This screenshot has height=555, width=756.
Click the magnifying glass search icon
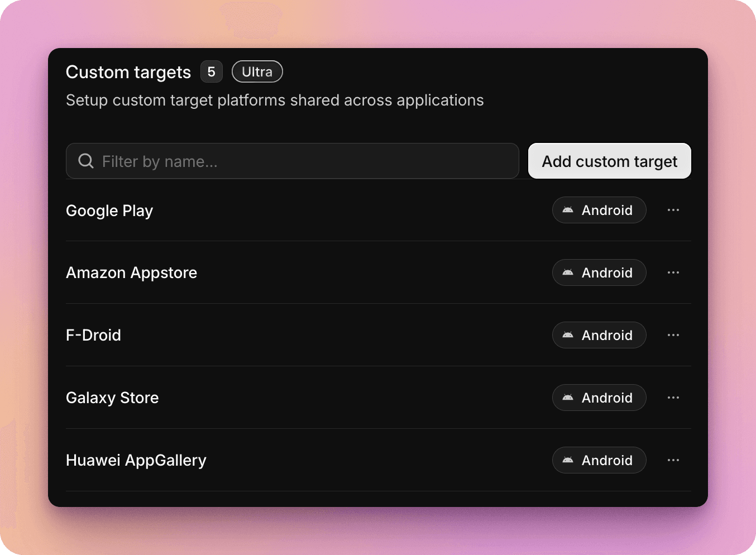pos(85,161)
